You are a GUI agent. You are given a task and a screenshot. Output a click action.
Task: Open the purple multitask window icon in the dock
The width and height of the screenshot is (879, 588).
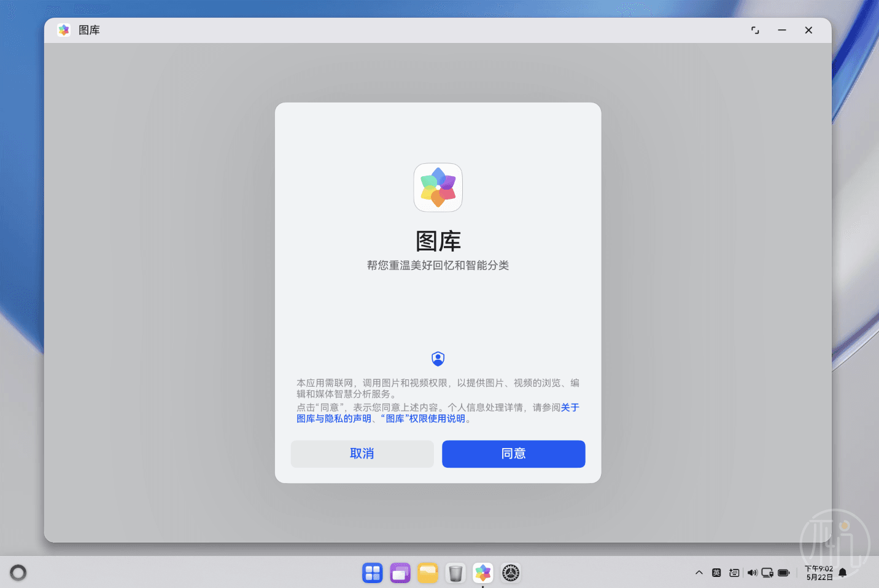[x=400, y=573]
